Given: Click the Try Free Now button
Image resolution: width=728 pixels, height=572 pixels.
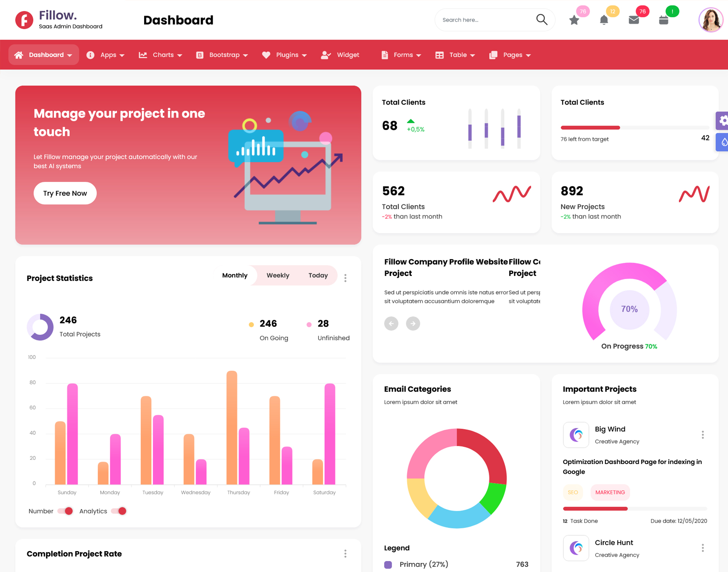Looking at the screenshot, I should (x=65, y=193).
